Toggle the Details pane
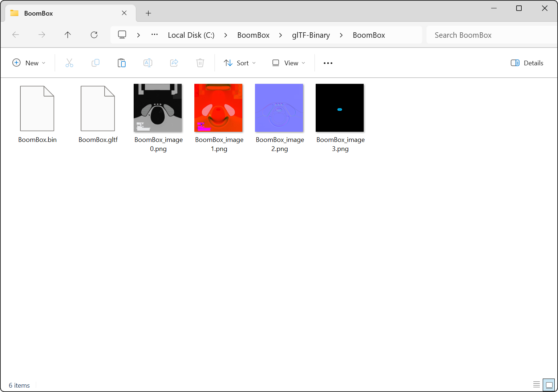The width and height of the screenshot is (558, 392). [x=527, y=63]
